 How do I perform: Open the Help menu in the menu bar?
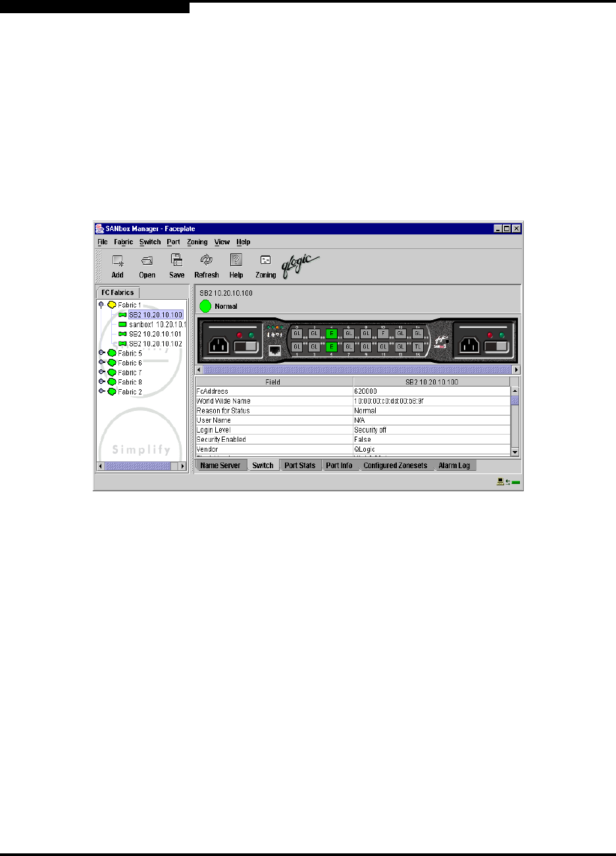click(x=244, y=242)
